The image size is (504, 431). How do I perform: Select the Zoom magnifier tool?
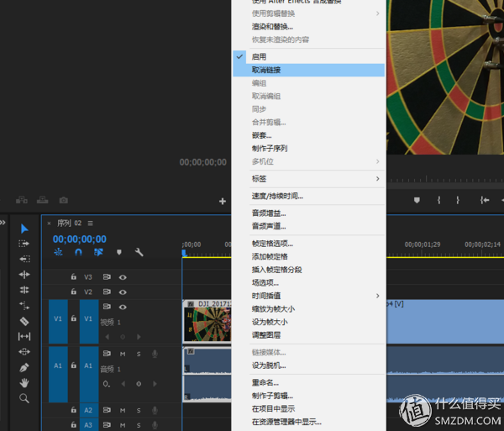pos(24,398)
